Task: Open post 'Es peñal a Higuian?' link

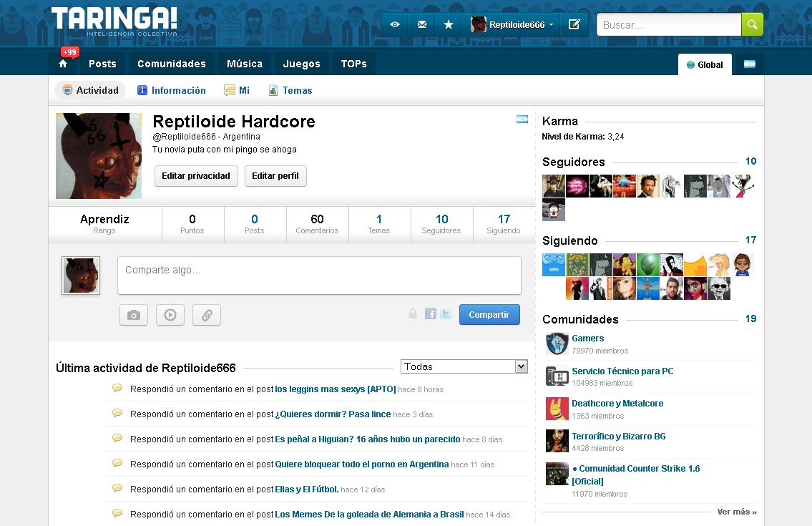Action: click(368, 439)
